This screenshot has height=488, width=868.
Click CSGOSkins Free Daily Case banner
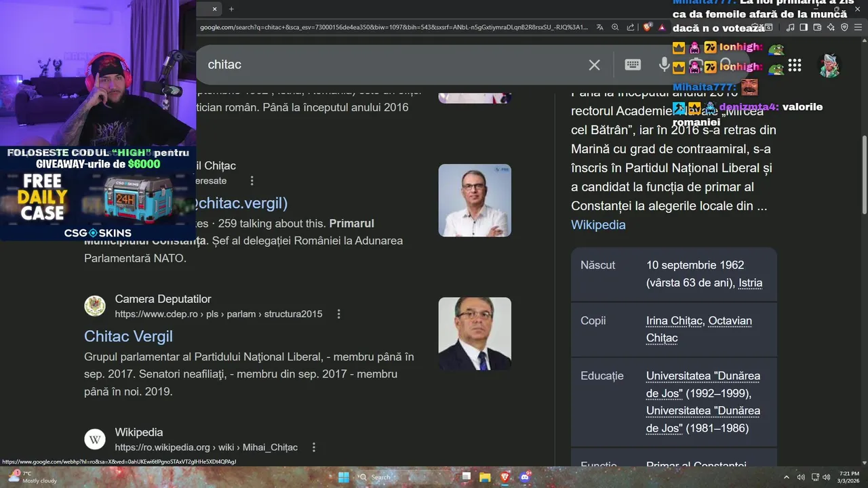click(98, 194)
